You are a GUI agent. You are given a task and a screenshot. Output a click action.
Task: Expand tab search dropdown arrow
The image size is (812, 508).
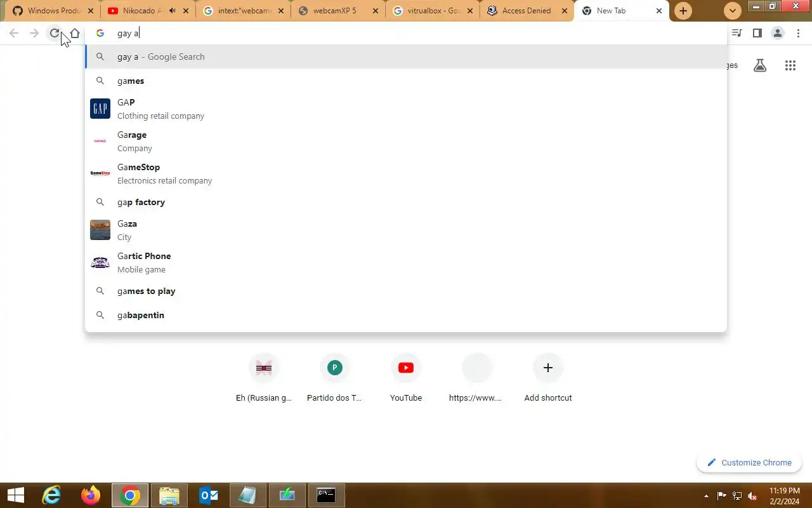pos(732,11)
